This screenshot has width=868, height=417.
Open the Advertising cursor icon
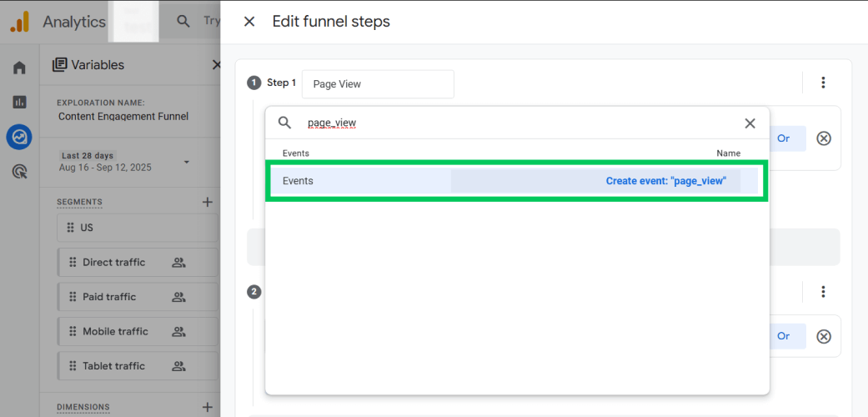pos(19,173)
